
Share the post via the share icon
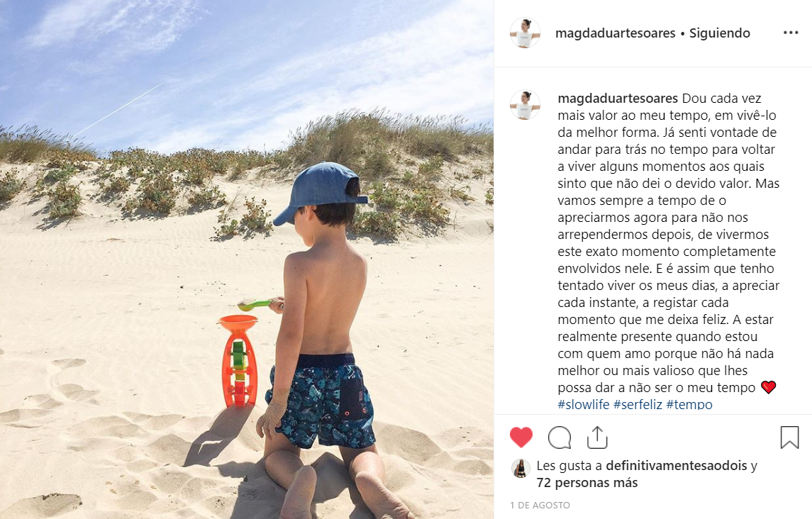[597, 437]
